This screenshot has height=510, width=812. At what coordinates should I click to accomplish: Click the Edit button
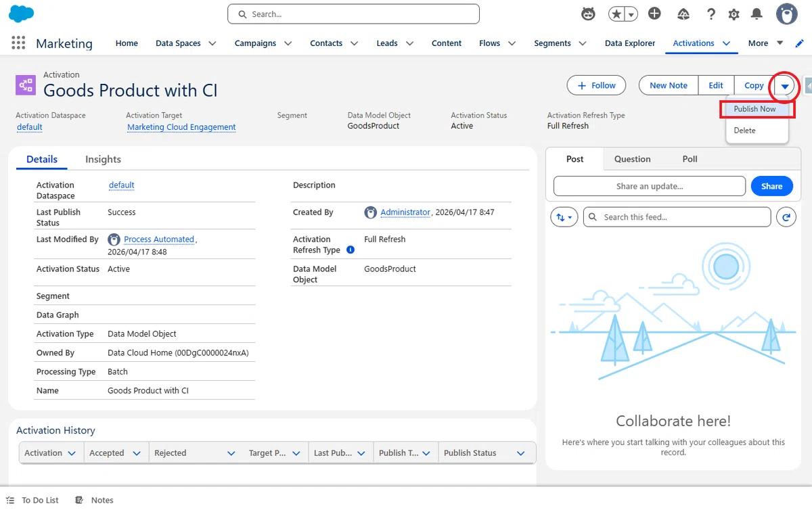pos(716,85)
